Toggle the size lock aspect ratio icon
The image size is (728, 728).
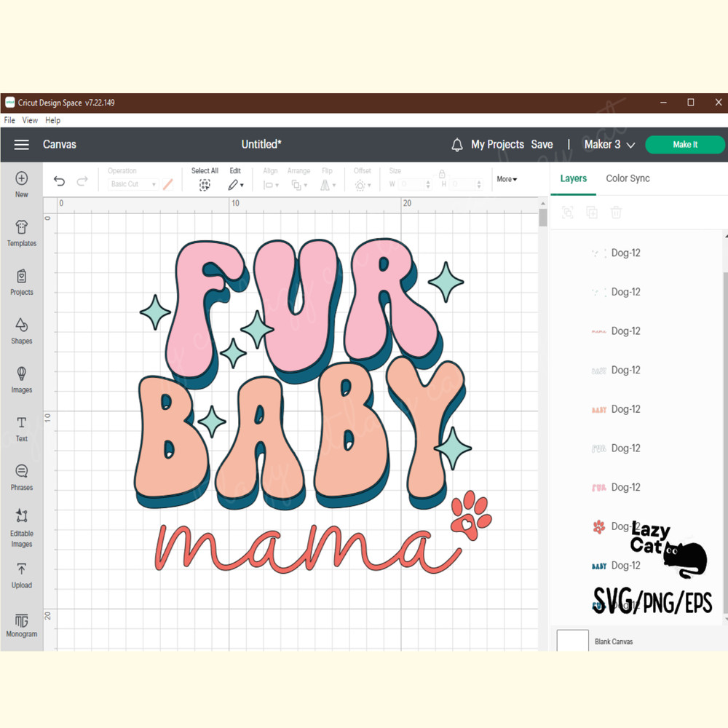[442, 174]
